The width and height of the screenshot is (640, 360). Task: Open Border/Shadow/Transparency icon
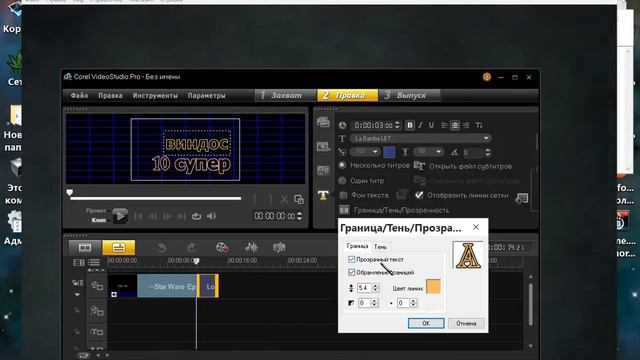pos(344,210)
